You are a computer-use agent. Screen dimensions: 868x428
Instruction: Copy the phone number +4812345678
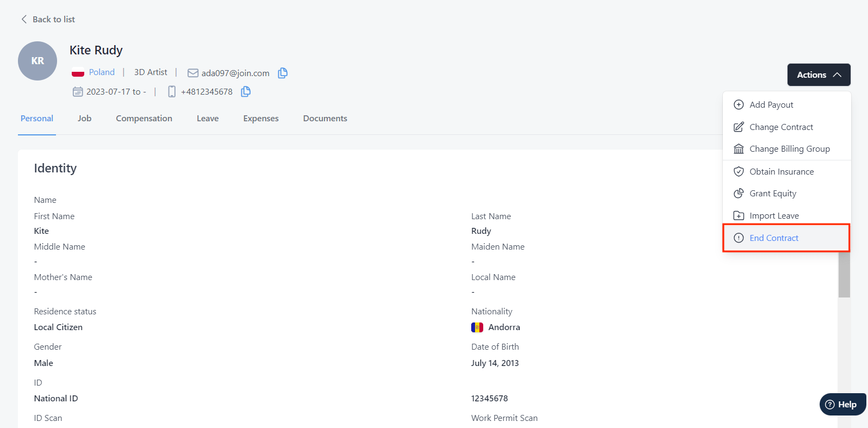coord(246,91)
